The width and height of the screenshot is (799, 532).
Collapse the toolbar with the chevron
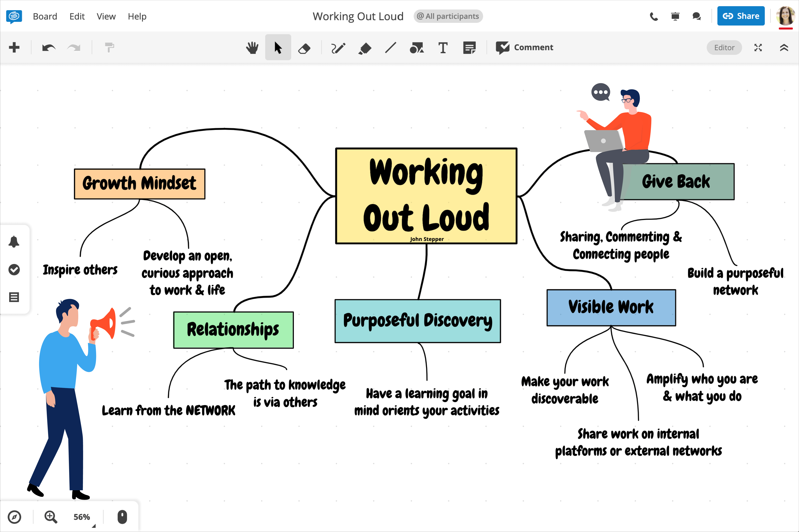pos(784,48)
